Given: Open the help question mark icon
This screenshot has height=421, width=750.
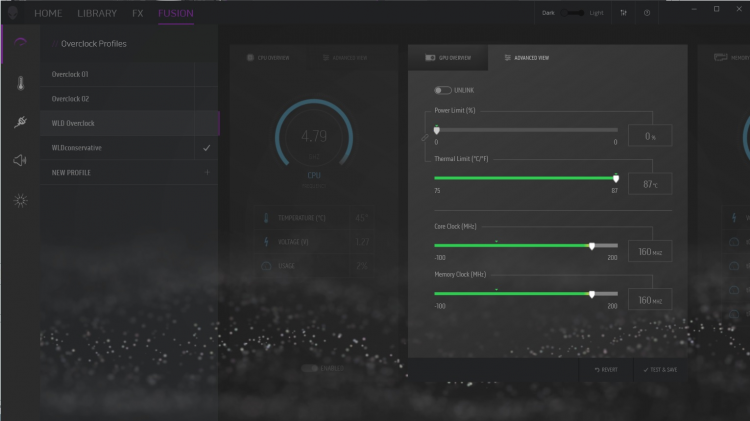Looking at the screenshot, I should pyautogui.click(x=647, y=13).
